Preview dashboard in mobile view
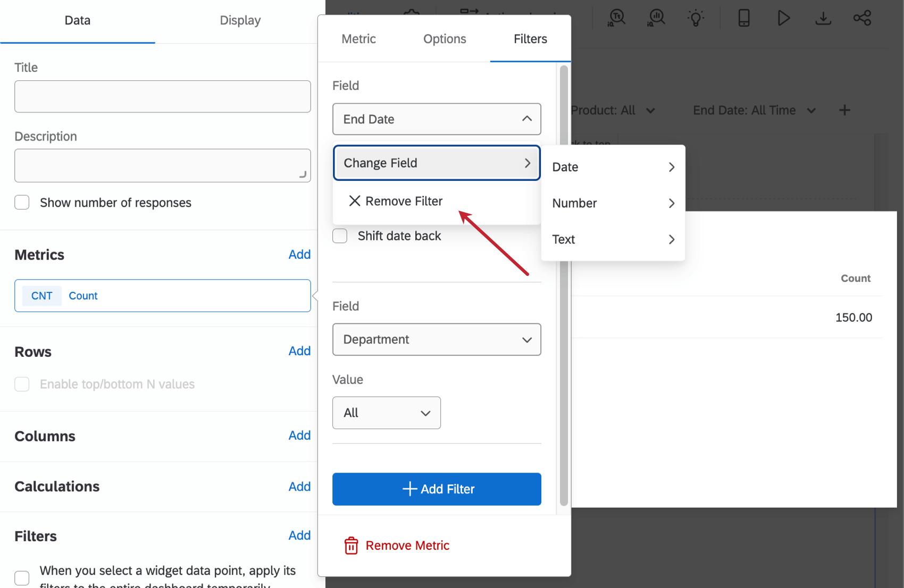904x588 pixels. point(743,18)
